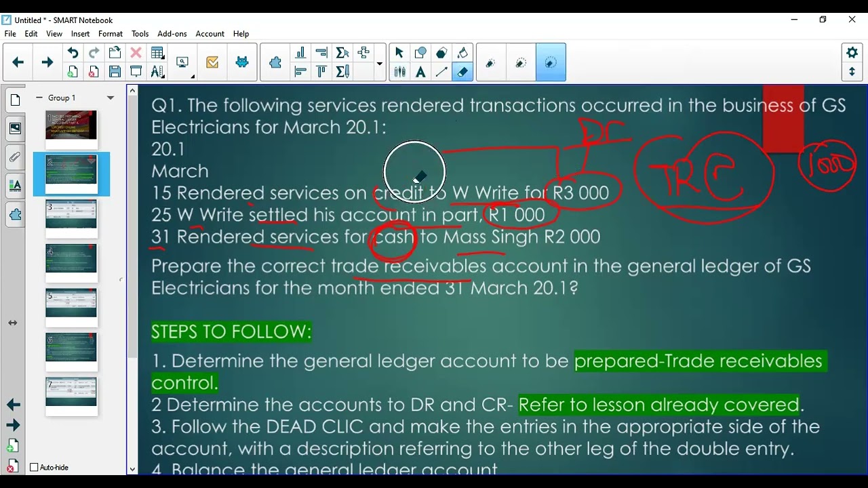Image resolution: width=868 pixels, height=488 pixels.
Task: Move sidebar to other side with double arrow
Action: tap(13, 323)
